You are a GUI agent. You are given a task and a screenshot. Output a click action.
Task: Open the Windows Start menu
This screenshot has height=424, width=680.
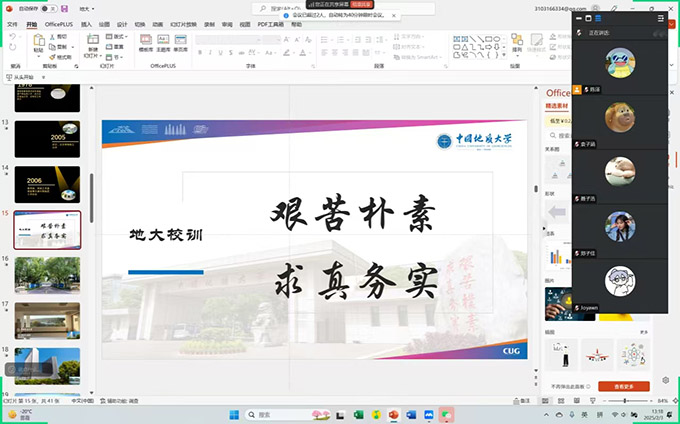tap(233, 414)
